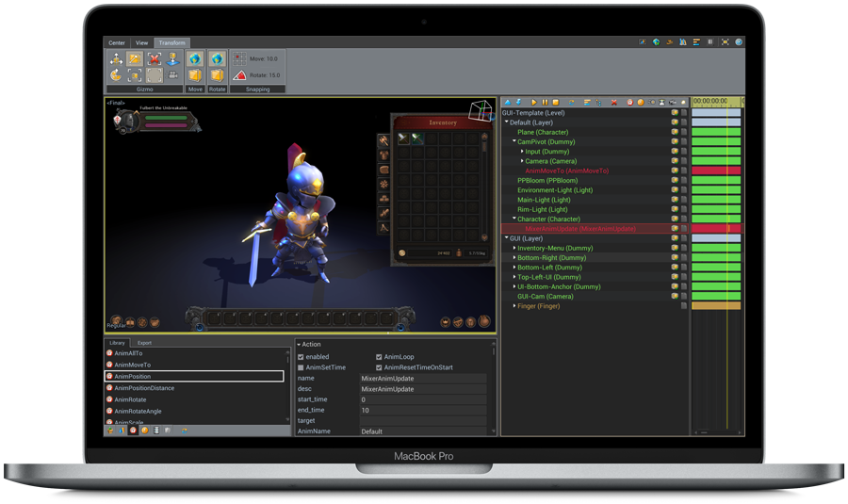Screen dimensions: 848x504
Task: Collapse the CamPivot (Dummy) node
Action: [514, 141]
